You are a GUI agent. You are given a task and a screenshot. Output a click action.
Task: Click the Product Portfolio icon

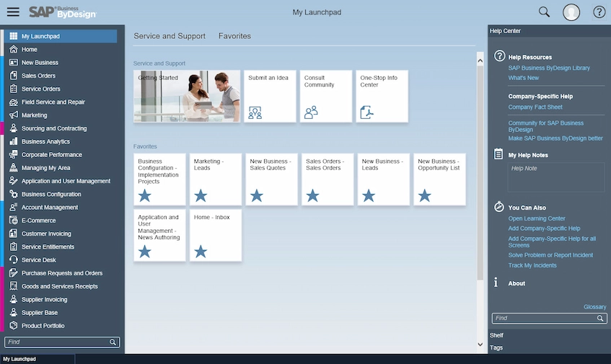pos(13,326)
